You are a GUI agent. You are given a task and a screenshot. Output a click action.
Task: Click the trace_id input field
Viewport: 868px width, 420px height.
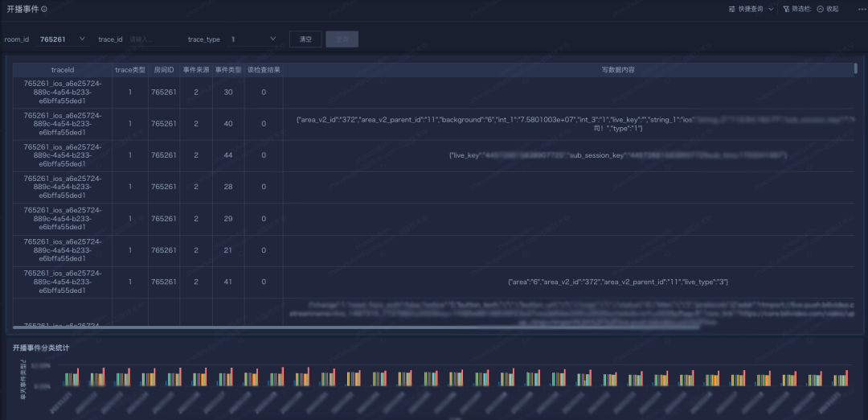154,39
